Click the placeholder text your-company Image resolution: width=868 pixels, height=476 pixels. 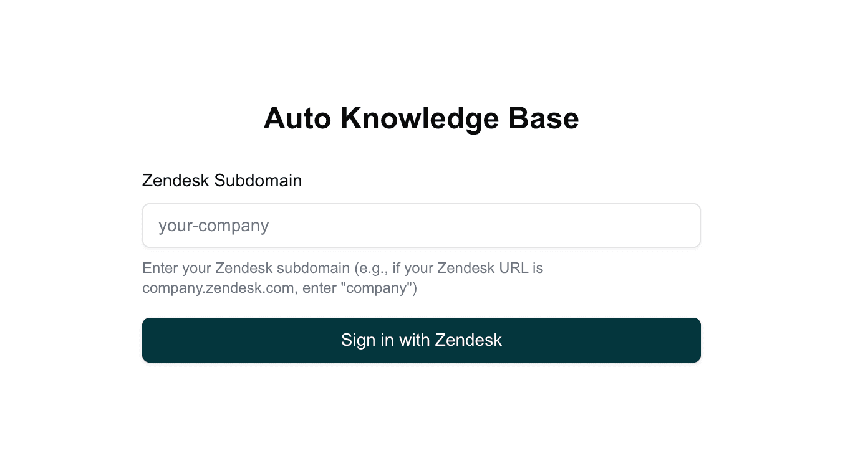(x=214, y=226)
